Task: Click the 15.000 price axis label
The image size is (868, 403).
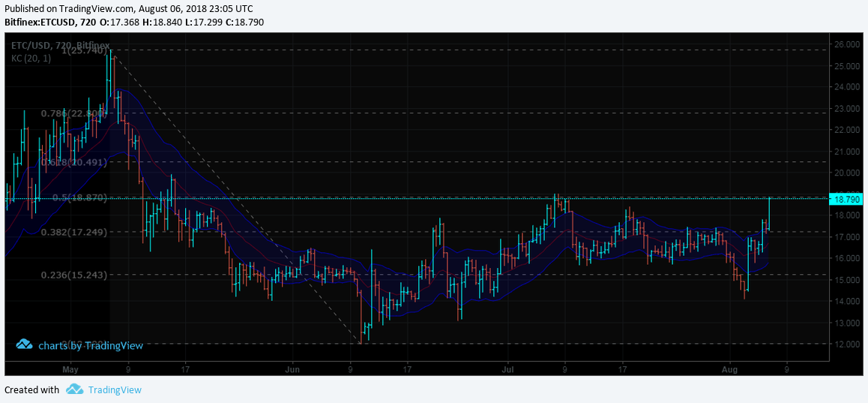Action: coord(847,279)
